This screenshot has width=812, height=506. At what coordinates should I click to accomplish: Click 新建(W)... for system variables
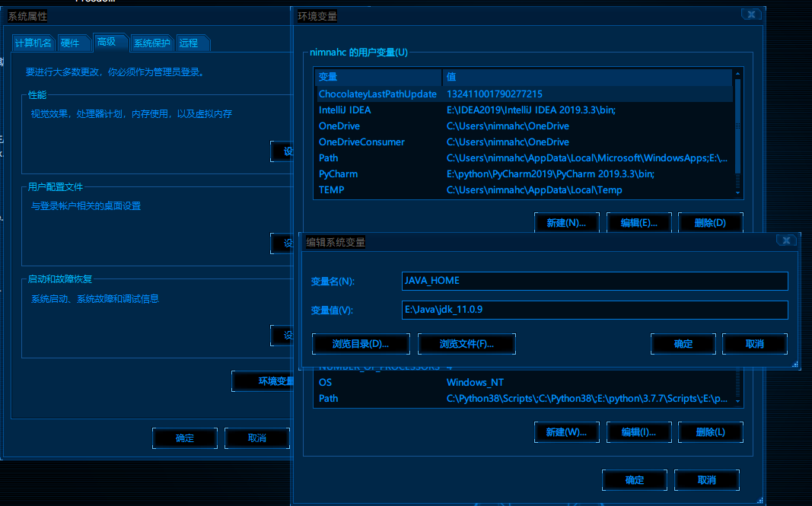point(566,432)
